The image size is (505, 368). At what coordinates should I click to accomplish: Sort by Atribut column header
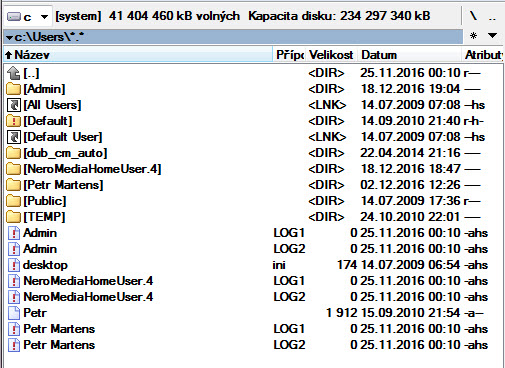coord(483,55)
